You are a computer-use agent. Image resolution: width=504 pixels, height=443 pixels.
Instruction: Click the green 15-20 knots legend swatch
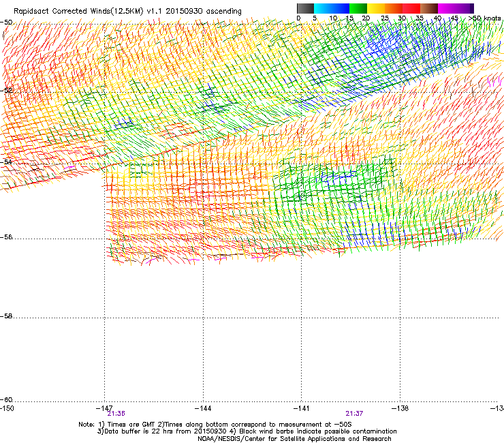[x=358, y=8]
